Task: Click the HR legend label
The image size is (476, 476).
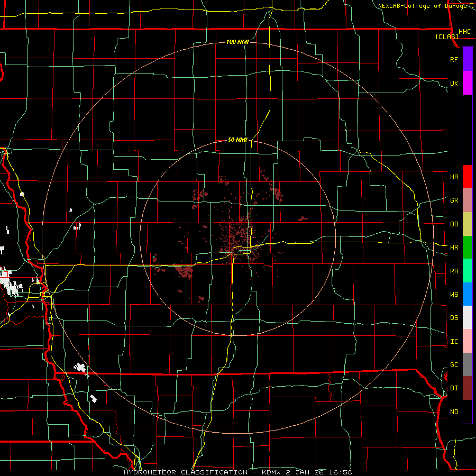Action: tap(454, 248)
